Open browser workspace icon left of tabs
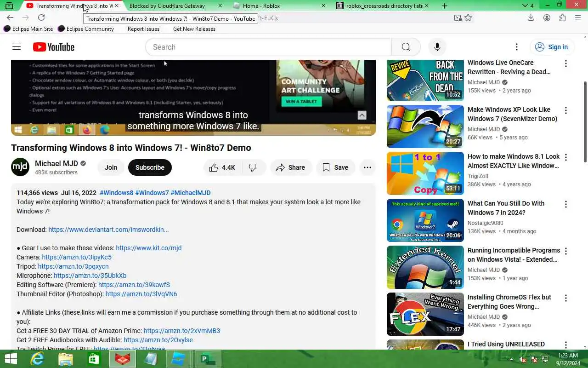 pyautogui.click(x=9, y=6)
